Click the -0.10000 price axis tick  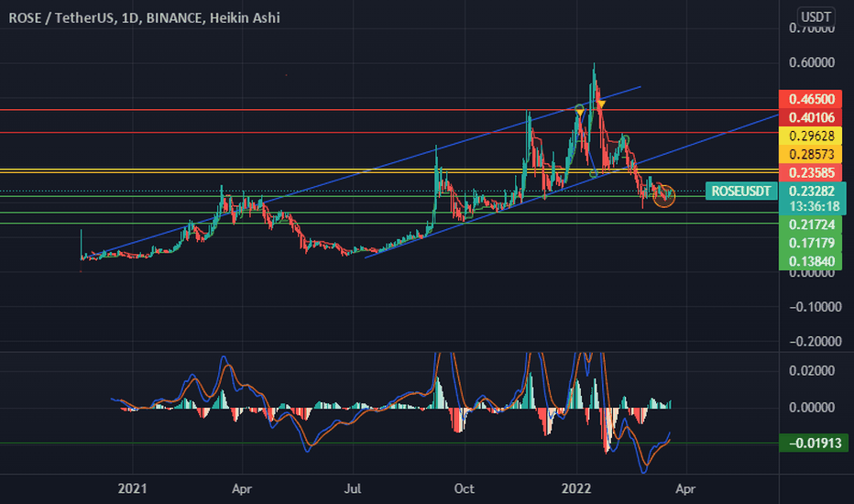point(815,307)
